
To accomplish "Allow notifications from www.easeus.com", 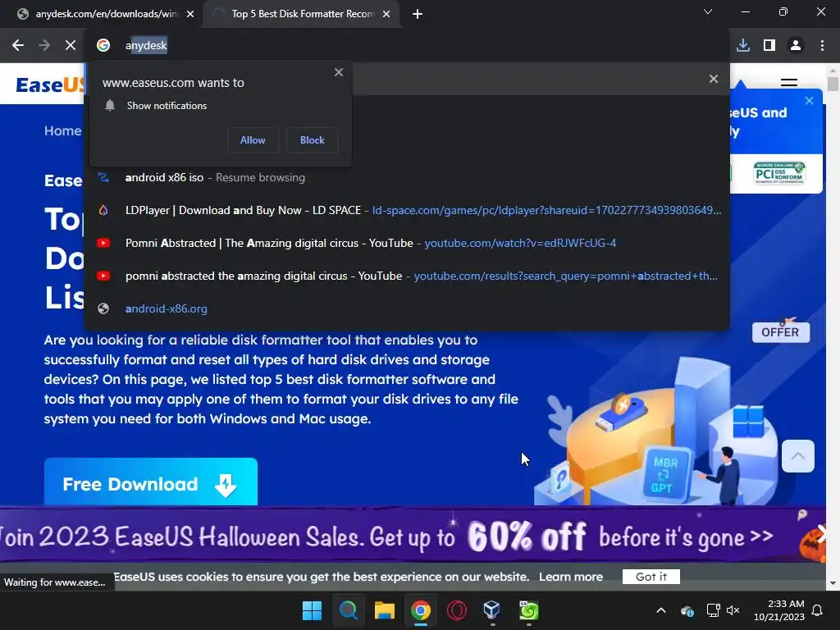I will click(253, 140).
